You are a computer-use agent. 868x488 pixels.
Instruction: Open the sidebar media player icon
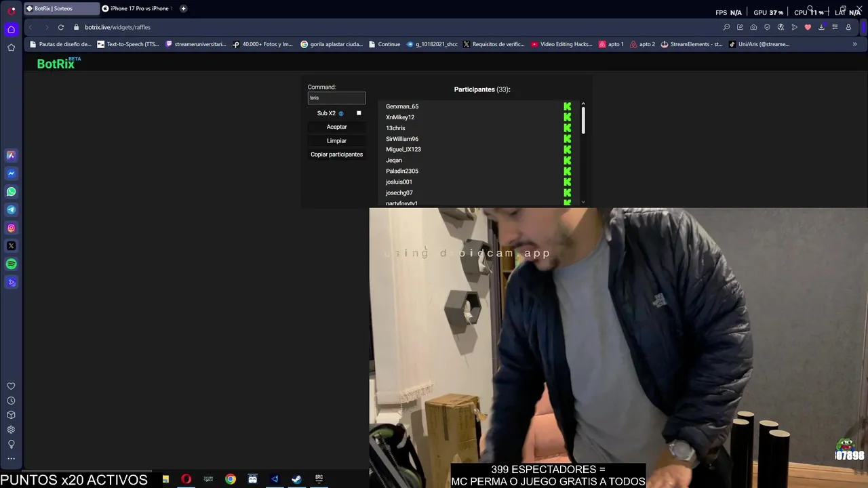pyautogui.click(x=11, y=282)
